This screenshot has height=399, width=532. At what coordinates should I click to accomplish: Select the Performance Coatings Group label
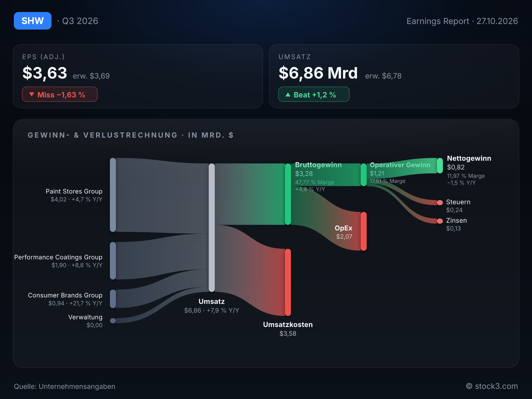[58, 257]
